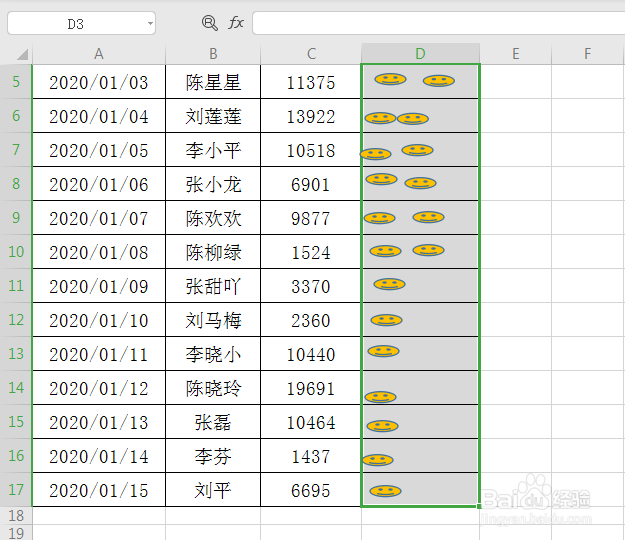Image resolution: width=625 pixels, height=540 pixels.
Task: Click the value cell 6695
Action: tap(311, 490)
